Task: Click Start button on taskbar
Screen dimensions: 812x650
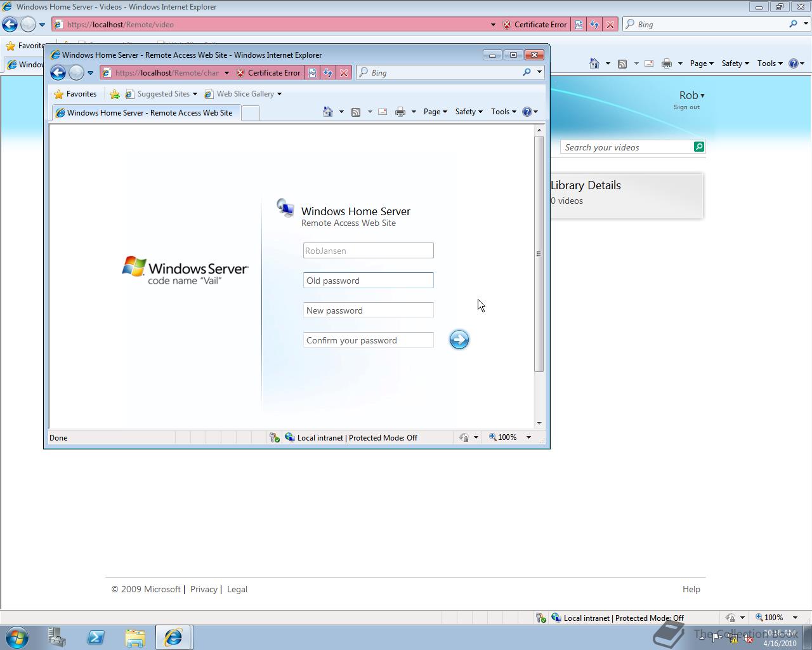Action: (17, 637)
